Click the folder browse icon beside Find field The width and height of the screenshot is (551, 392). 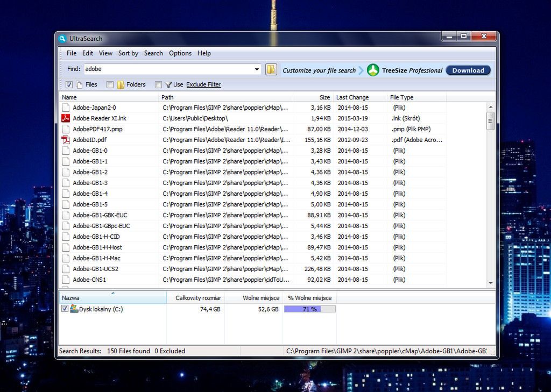tap(271, 69)
